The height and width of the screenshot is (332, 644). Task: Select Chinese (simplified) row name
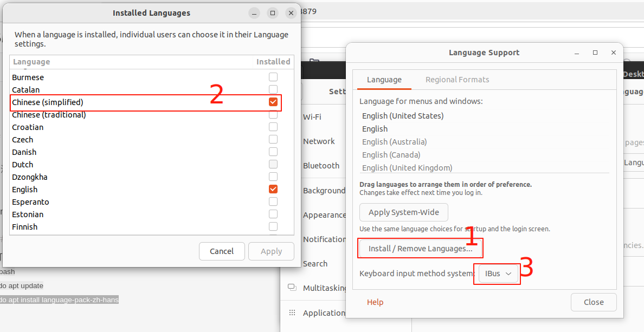click(x=48, y=102)
